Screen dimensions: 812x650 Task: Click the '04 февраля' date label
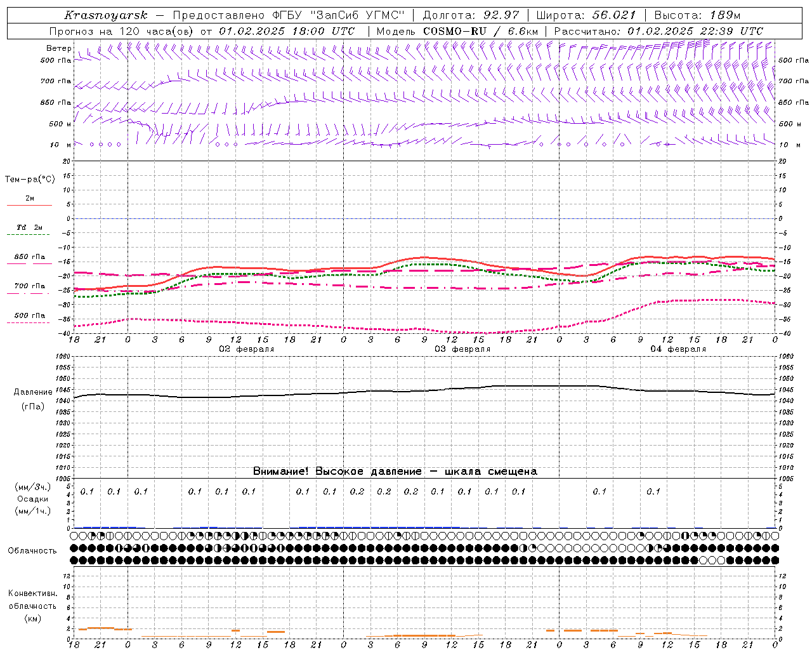click(678, 349)
